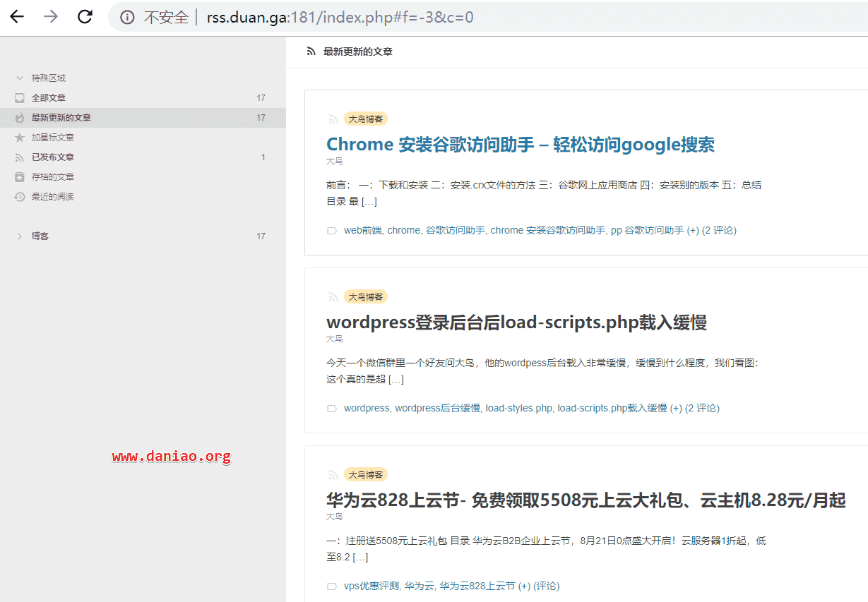
Task: Open the wordpress load-scripts.php article title
Action: pyautogui.click(x=516, y=323)
